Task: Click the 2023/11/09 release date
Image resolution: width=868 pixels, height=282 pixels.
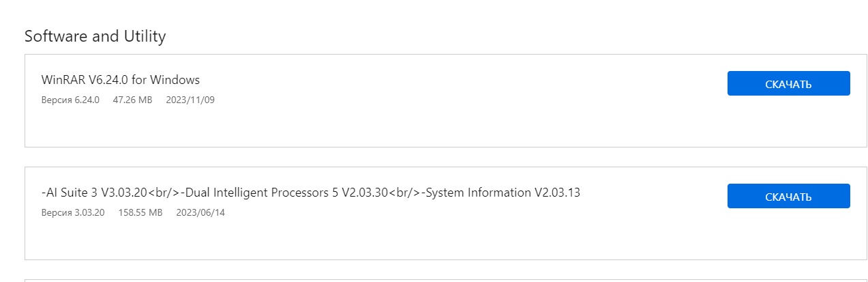Action: click(190, 100)
